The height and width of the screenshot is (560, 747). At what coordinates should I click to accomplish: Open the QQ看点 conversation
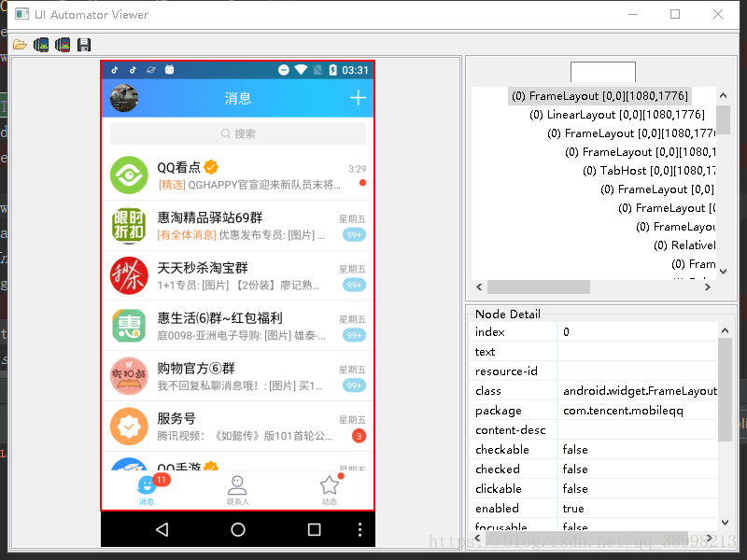pyautogui.click(x=238, y=175)
